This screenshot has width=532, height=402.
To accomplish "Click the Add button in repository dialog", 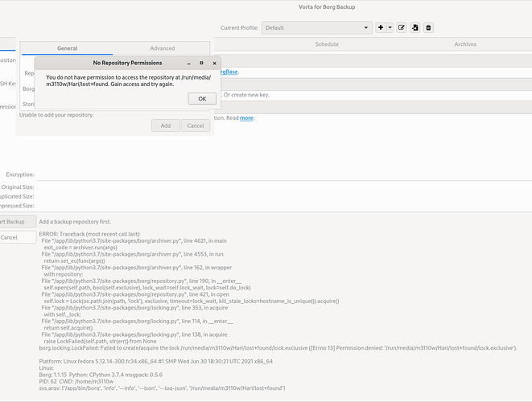I will [166, 125].
